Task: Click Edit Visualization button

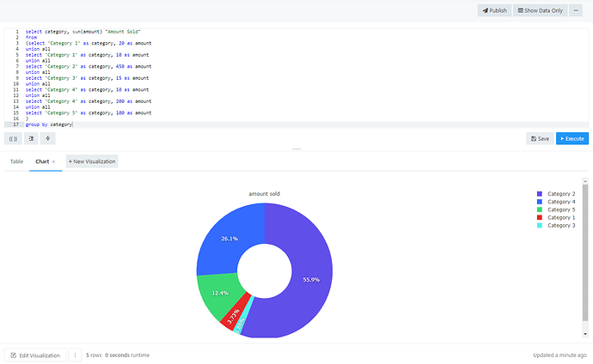Action: click(35, 355)
